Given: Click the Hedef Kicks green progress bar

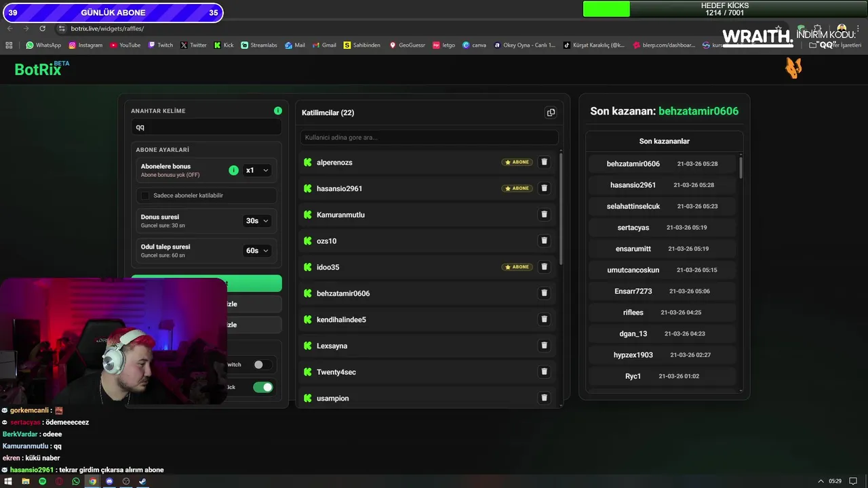Looking at the screenshot, I should 606,9.
